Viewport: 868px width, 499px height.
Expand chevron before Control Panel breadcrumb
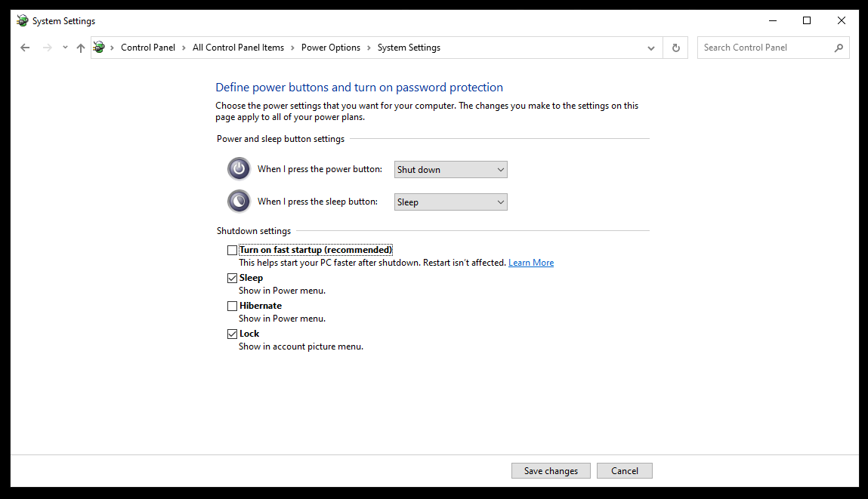(x=112, y=48)
